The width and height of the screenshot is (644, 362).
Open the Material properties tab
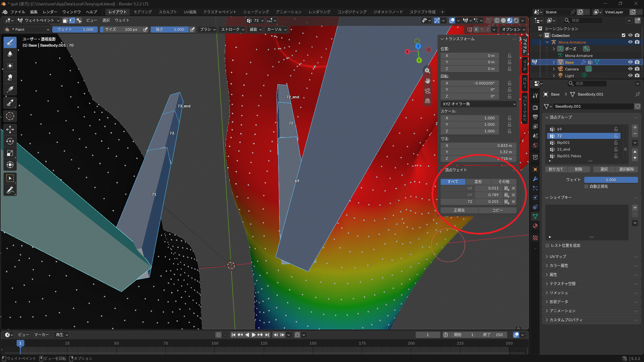[x=535, y=226]
